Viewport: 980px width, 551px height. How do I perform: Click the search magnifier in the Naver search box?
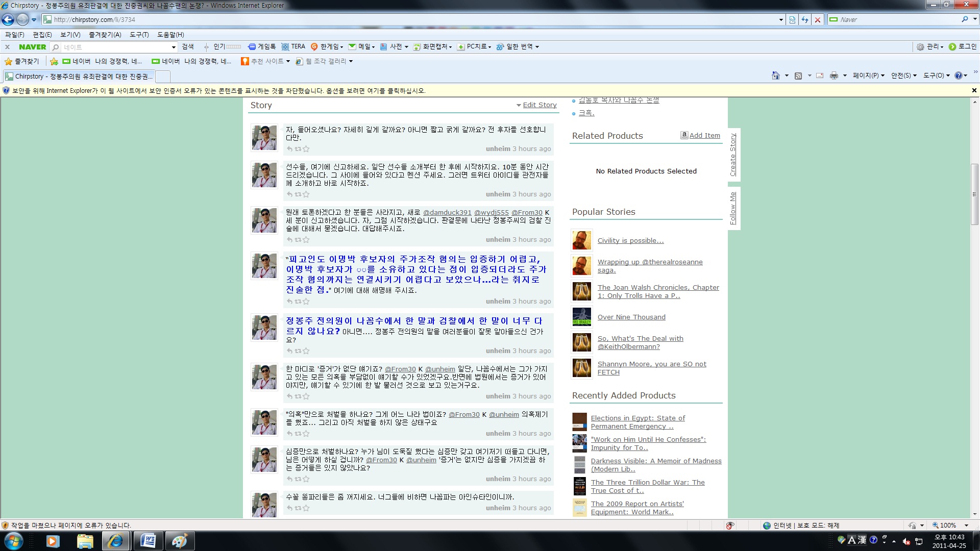coord(965,19)
